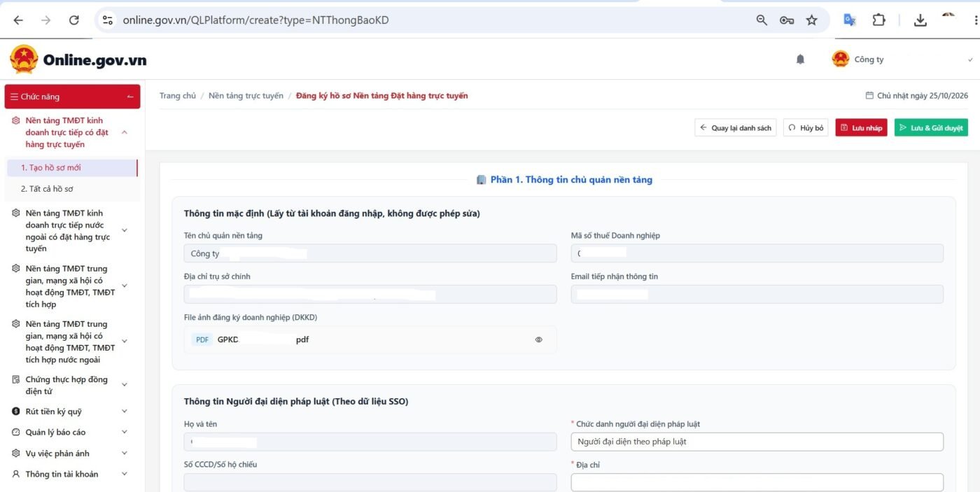
Task: Click the calendar icon beside the date
Action: [870, 96]
